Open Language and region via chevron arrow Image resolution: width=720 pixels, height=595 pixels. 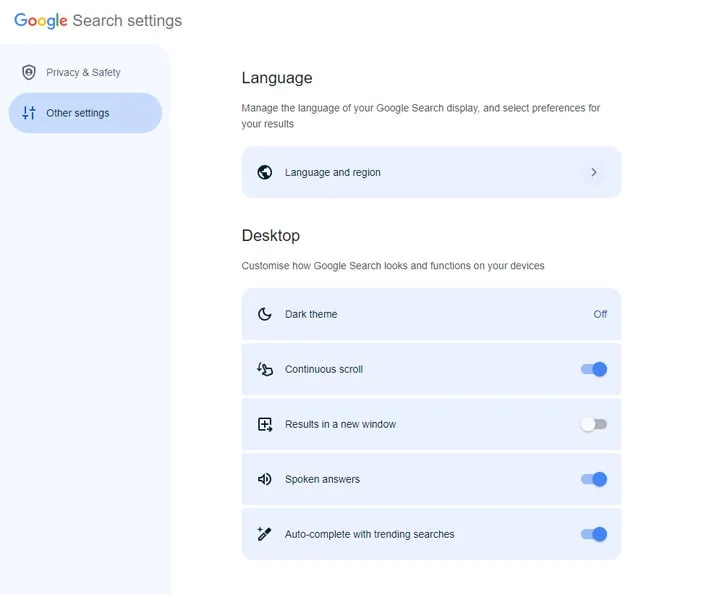point(594,172)
